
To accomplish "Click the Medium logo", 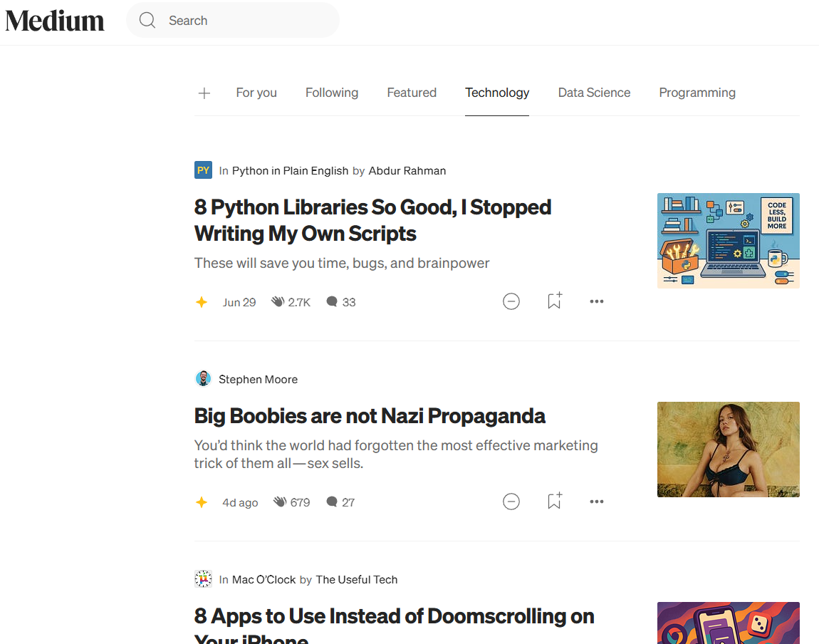I will pyautogui.click(x=54, y=21).
